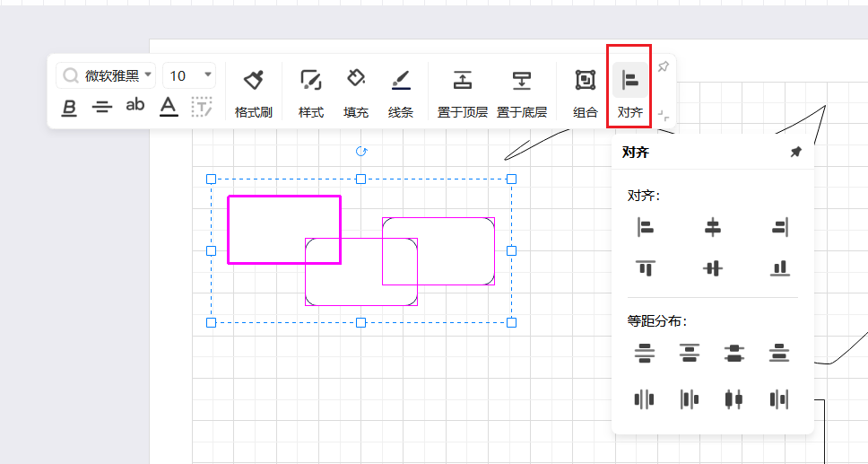Click the 置于顶层 bring to front icon
The width and height of the screenshot is (868, 464).
(462, 81)
